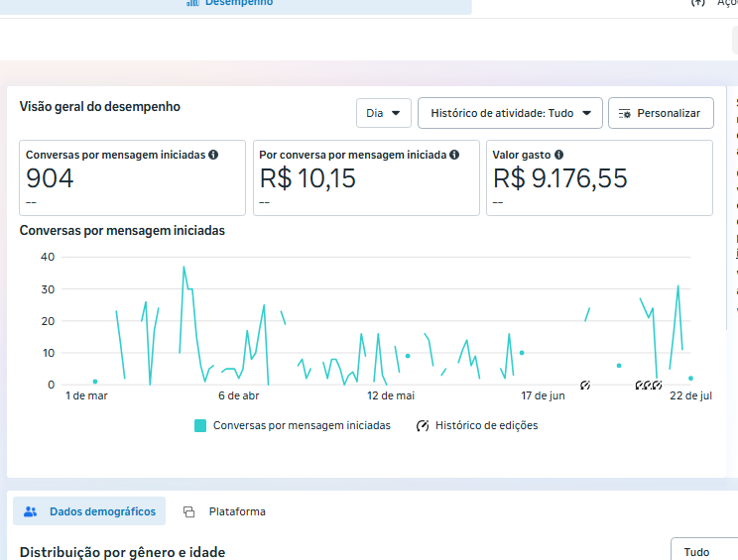Expand the Histórico de atividade: Tudo dropdown
738x560 pixels.
pos(511,113)
